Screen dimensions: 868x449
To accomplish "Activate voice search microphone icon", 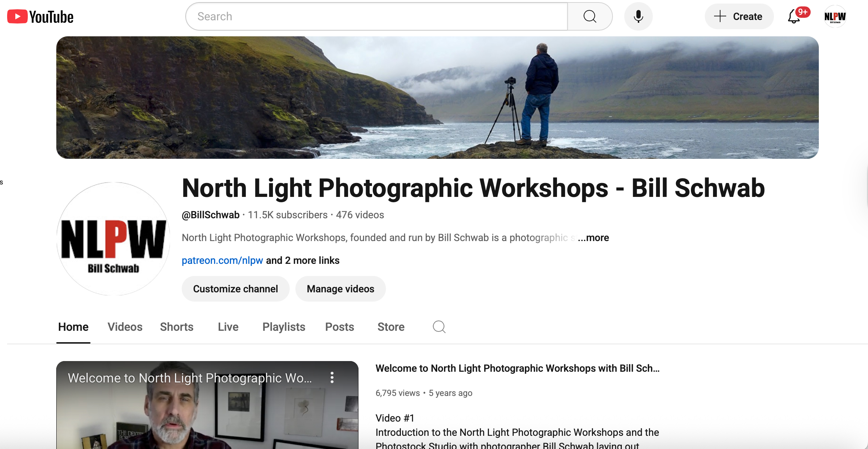I will (x=638, y=16).
